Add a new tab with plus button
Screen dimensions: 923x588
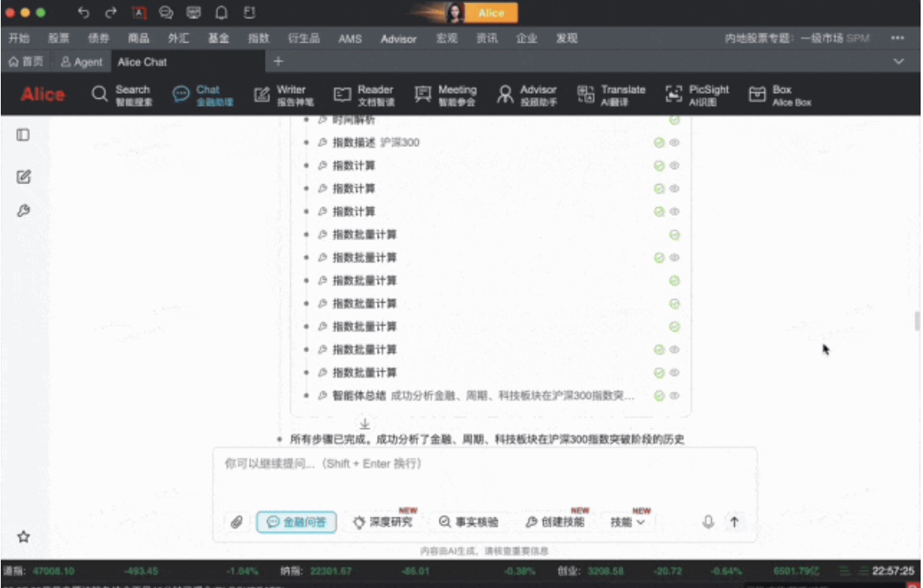pyautogui.click(x=278, y=61)
